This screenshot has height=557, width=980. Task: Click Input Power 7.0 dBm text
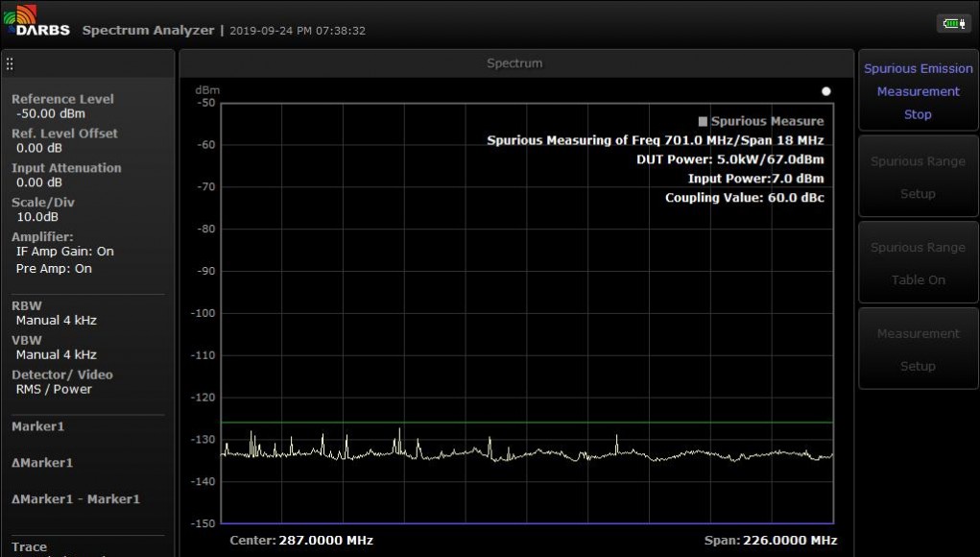pos(755,179)
